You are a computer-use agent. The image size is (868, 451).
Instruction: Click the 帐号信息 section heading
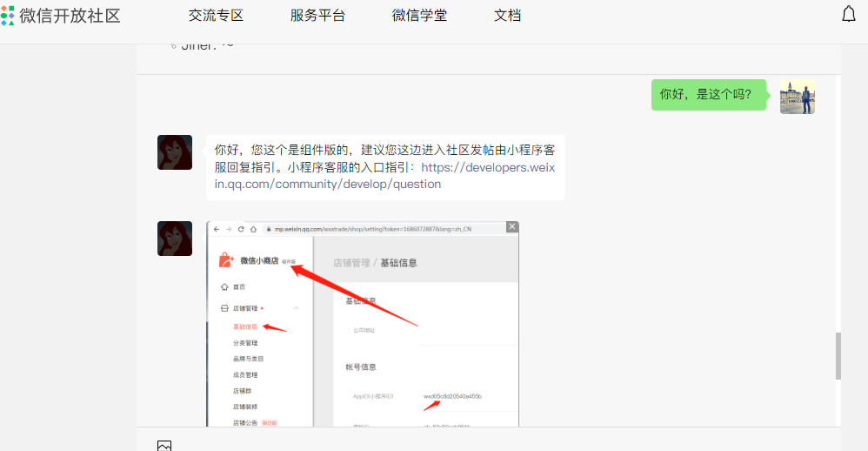(x=361, y=367)
